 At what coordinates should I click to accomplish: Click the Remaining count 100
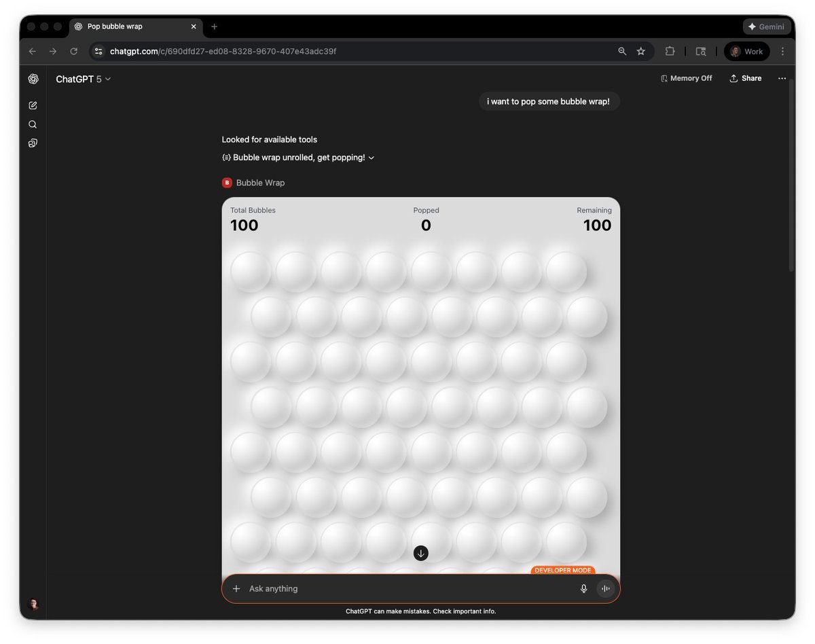(x=597, y=226)
